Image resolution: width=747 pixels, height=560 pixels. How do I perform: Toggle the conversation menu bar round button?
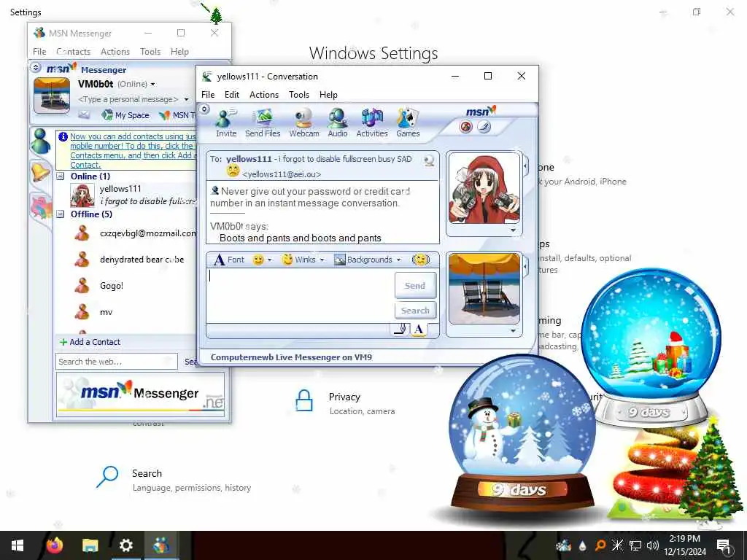pyautogui.click(x=204, y=109)
